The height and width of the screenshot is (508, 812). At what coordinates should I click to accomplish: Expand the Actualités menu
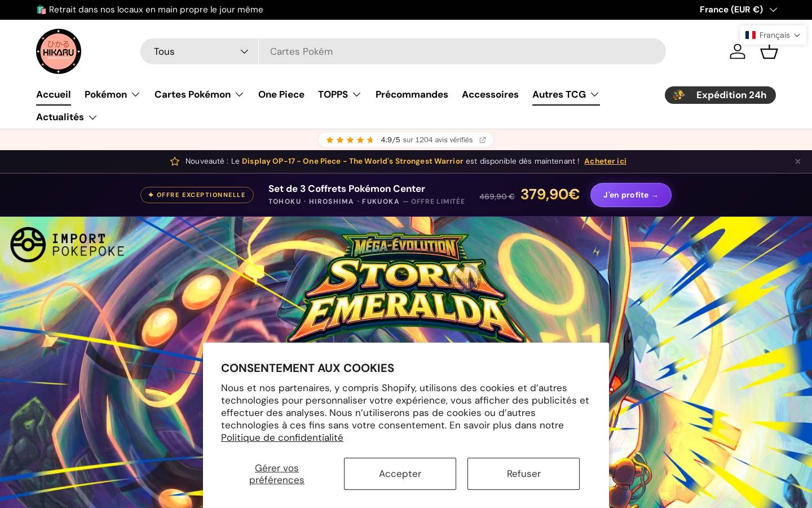(x=67, y=117)
